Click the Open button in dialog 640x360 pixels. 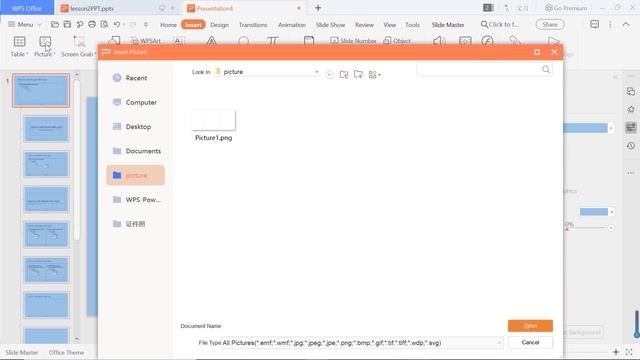(x=530, y=326)
